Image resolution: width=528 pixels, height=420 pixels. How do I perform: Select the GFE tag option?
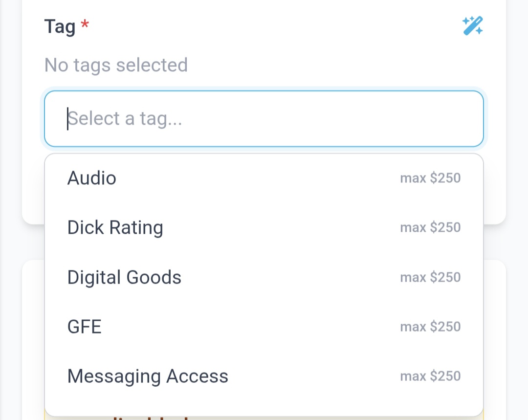pyautogui.click(x=85, y=327)
